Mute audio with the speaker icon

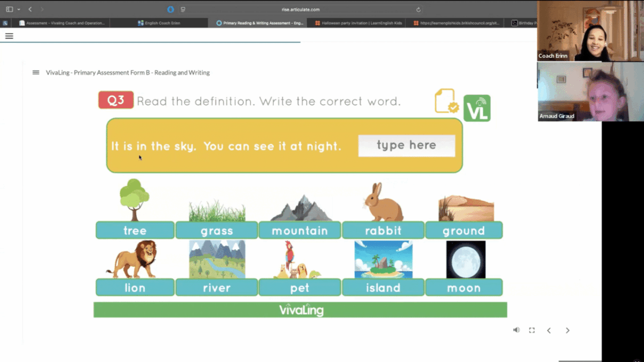tap(516, 330)
